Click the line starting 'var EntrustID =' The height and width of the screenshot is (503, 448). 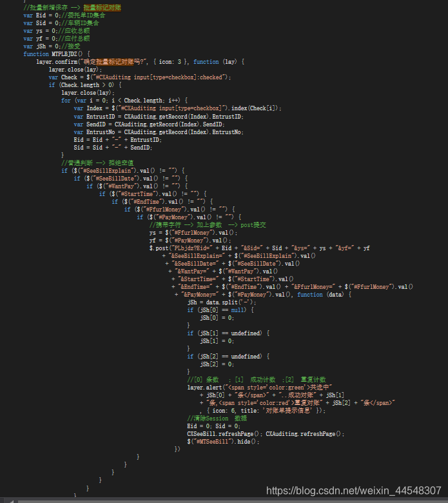pyautogui.click(x=159, y=117)
